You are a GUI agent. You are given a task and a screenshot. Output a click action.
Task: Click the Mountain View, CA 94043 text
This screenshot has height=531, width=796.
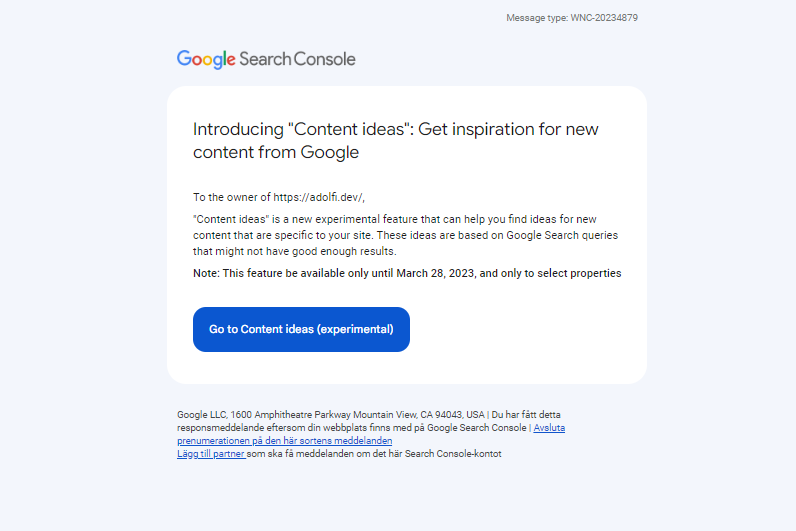[x=408, y=414]
